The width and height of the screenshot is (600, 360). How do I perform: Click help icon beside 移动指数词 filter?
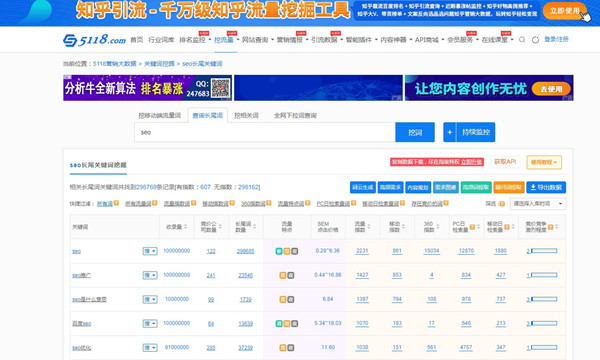pyautogui.click(x=232, y=203)
